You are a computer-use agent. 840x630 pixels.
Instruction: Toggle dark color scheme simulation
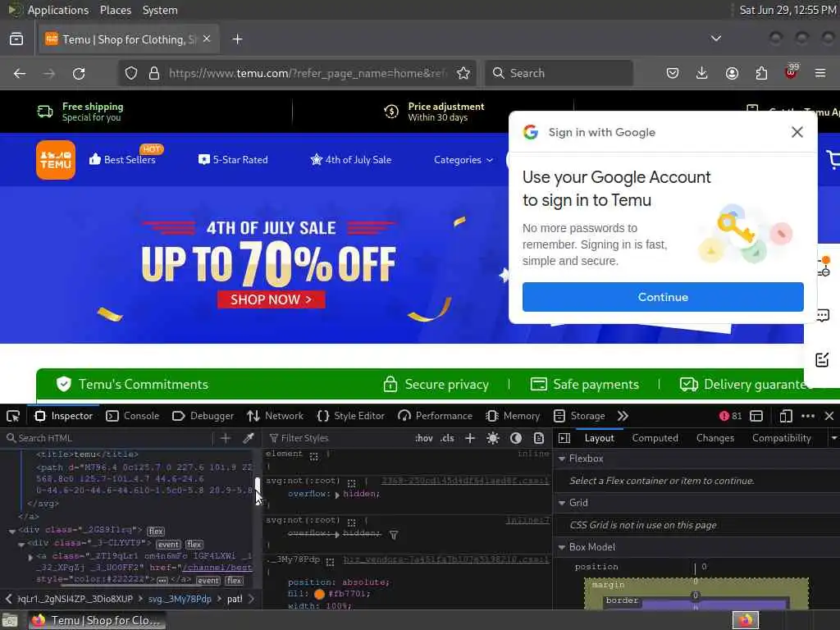tap(516, 438)
